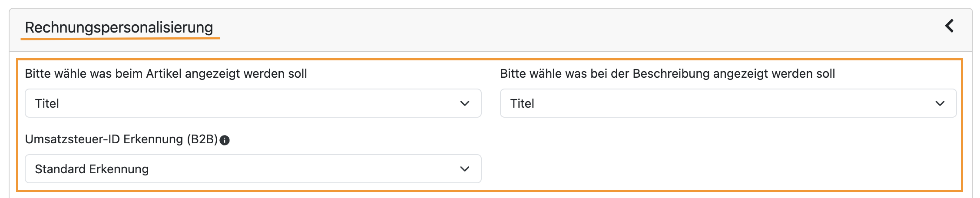Screen dimensions: 980x198
Task: Focus the Beschreibung combo box field
Action: [x=728, y=103]
